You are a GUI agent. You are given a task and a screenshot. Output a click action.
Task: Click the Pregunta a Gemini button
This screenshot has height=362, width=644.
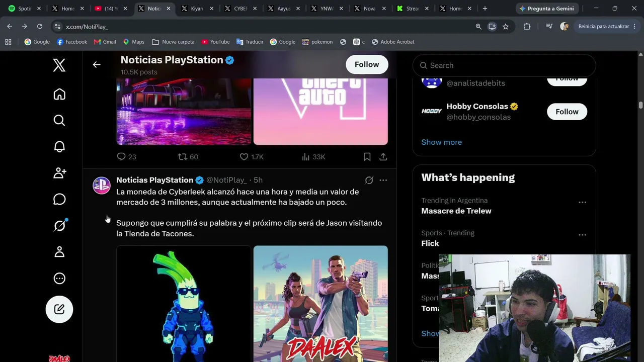coord(547,9)
